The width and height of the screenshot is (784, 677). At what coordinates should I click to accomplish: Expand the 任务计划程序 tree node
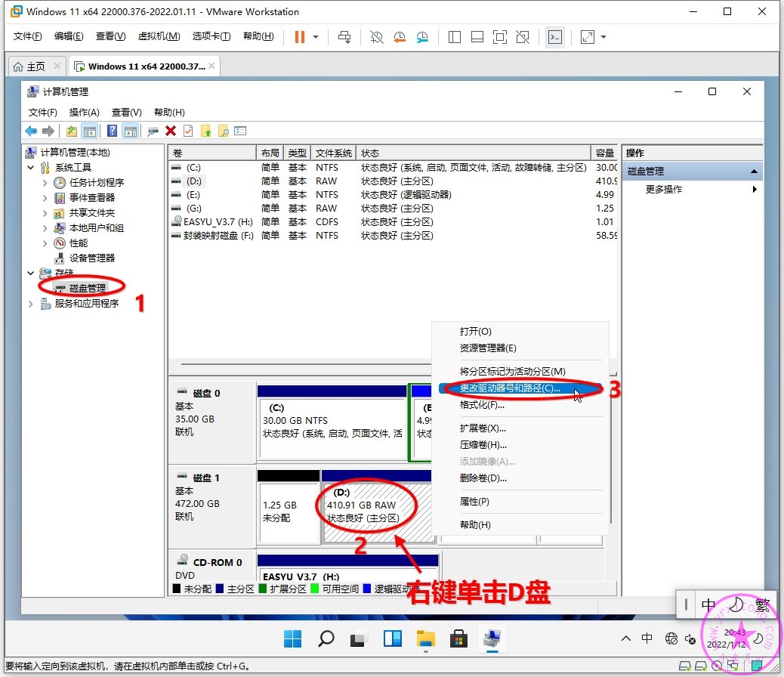45,183
